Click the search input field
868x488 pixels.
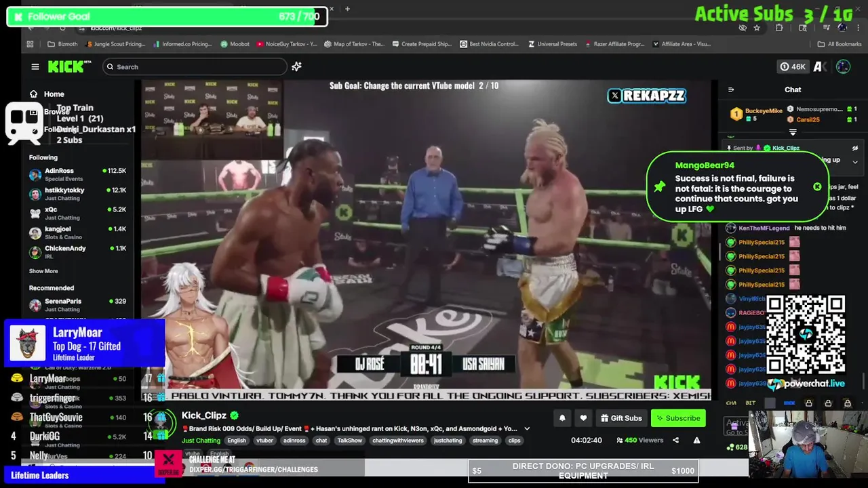click(x=195, y=66)
